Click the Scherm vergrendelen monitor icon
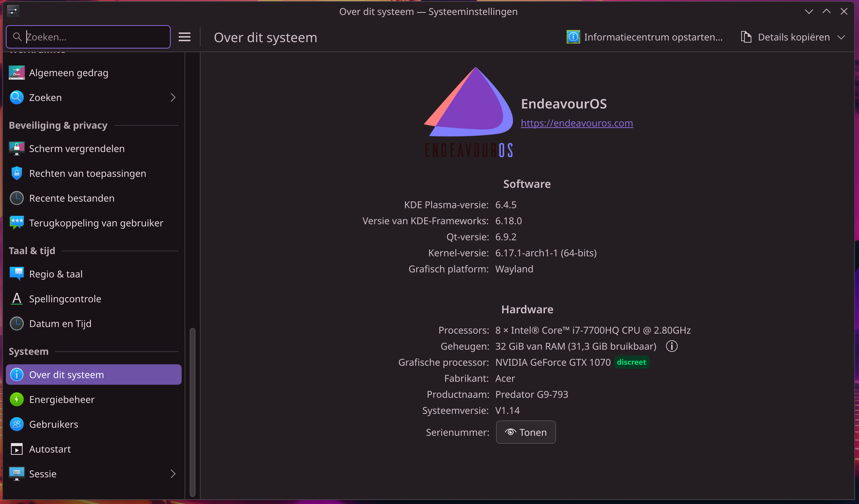859x504 pixels. [x=17, y=149]
